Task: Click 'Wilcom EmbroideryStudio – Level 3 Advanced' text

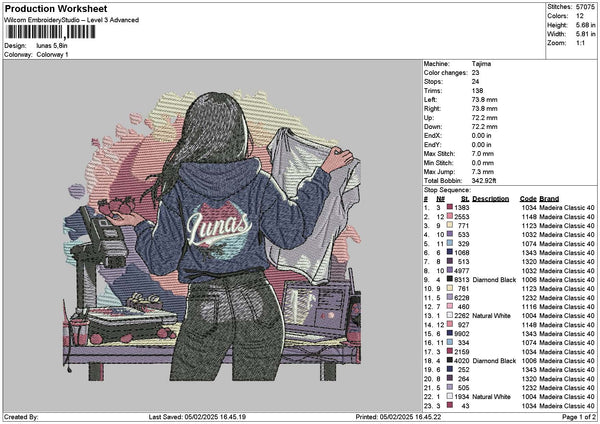Action: pos(72,20)
